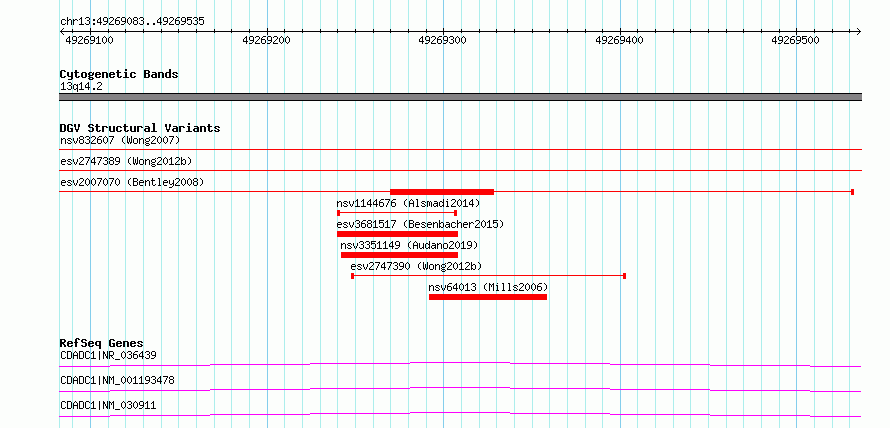Open gene CDADC1|NR_036439

pyautogui.click(x=108, y=356)
